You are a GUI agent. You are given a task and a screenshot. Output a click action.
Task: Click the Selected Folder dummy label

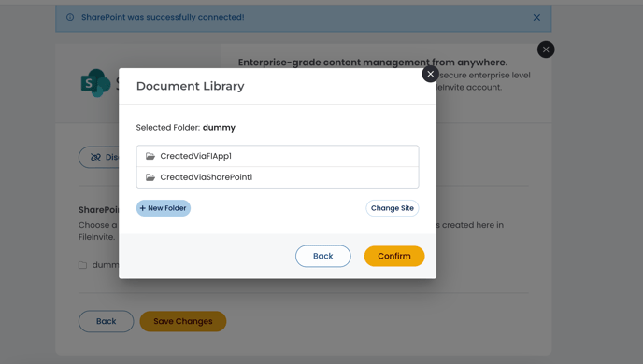pyautogui.click(x=186, y=127)
